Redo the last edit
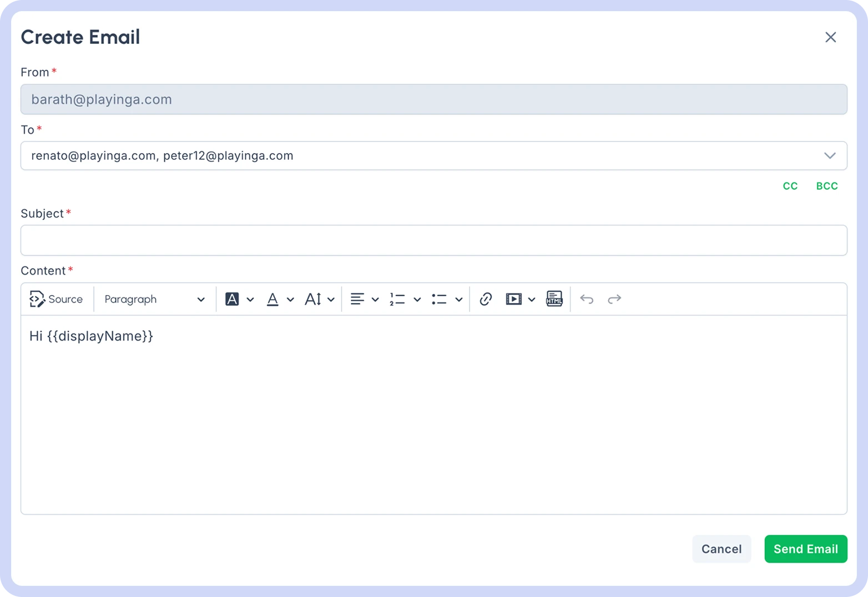The image size is (868, 597). pos(614,299)
